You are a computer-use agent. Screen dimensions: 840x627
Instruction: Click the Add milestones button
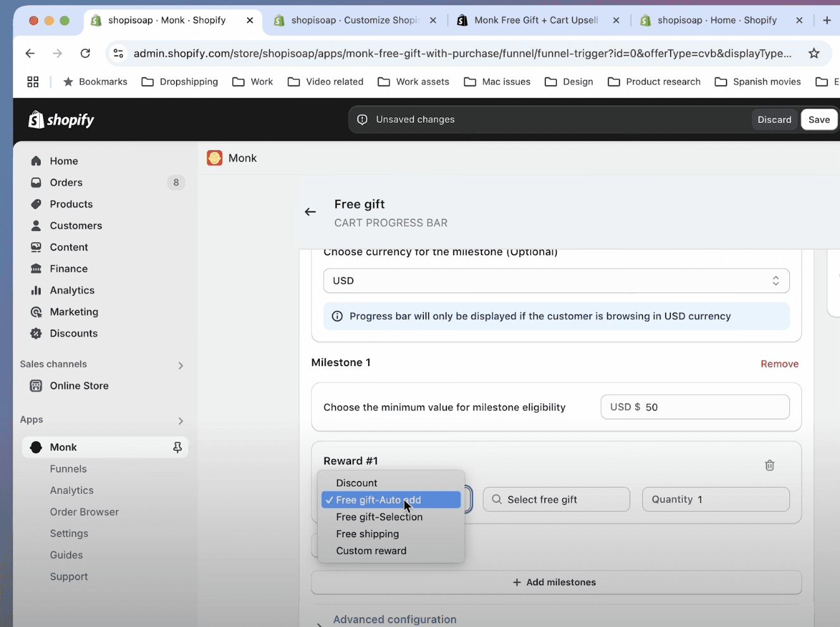[x=556, y=582]
